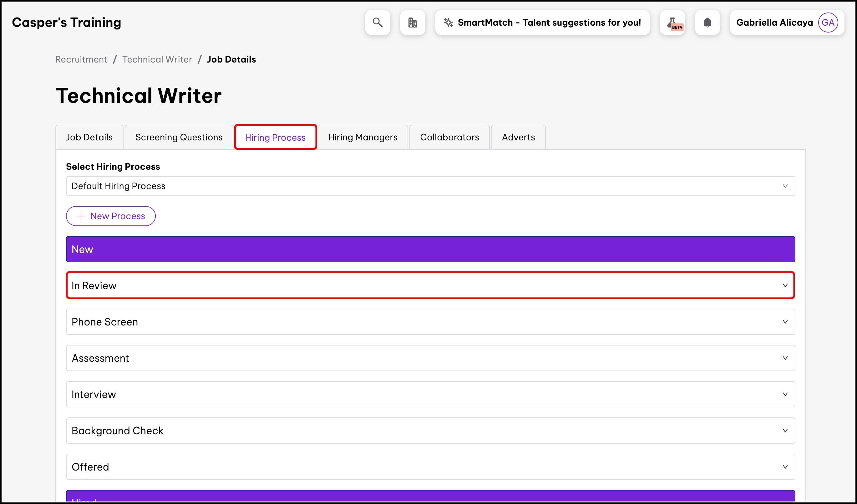Select the purple New stage bar
The width and height of the screenshot is (857, 504).
[x=430, y=249]
